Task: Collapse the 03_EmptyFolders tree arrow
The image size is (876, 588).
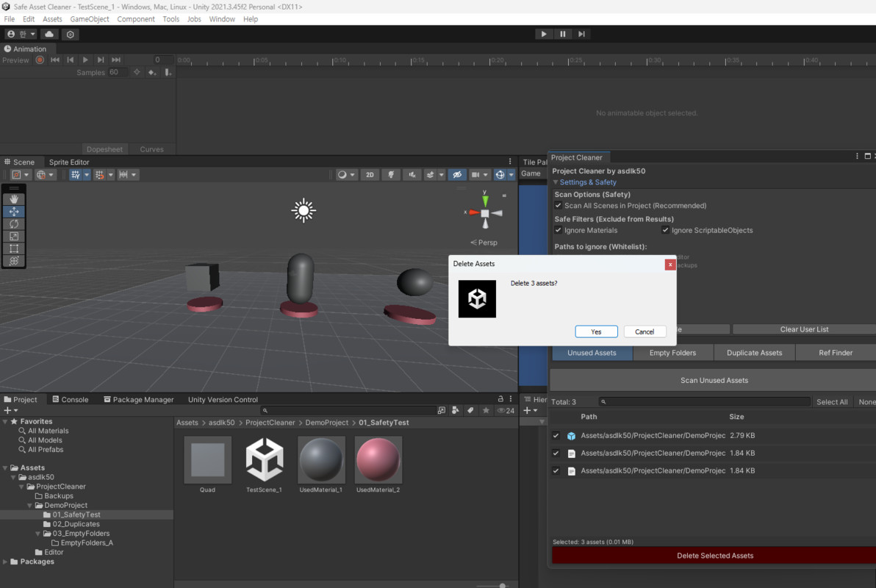Action: 38,534
